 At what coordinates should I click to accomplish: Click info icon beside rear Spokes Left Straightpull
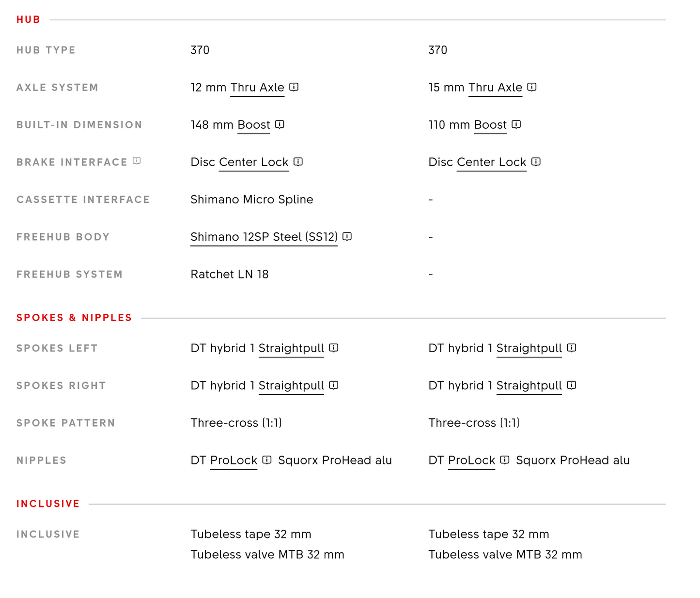point(334,348)
